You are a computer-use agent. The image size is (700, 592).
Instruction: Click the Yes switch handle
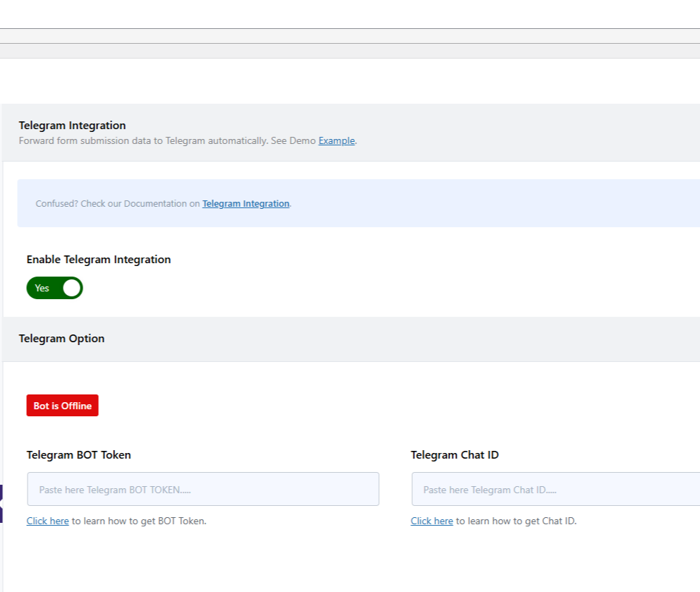(71, 288)
